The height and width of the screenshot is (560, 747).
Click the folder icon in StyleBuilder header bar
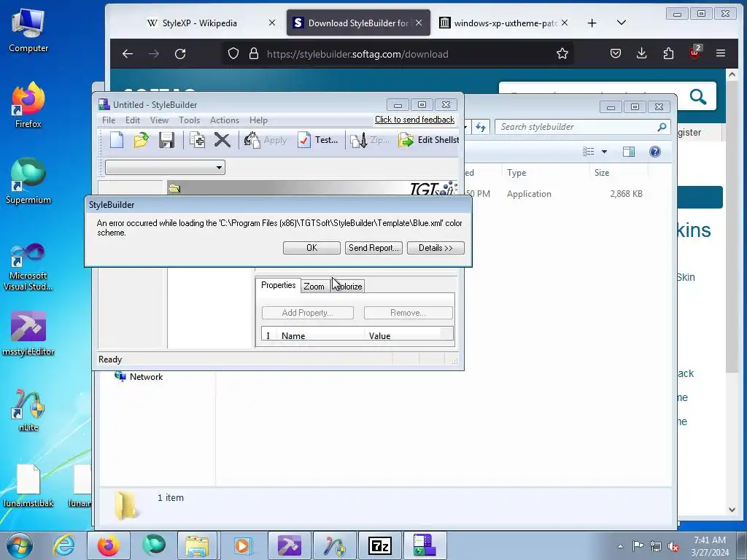pyautogui.click(x=174, y=189)
